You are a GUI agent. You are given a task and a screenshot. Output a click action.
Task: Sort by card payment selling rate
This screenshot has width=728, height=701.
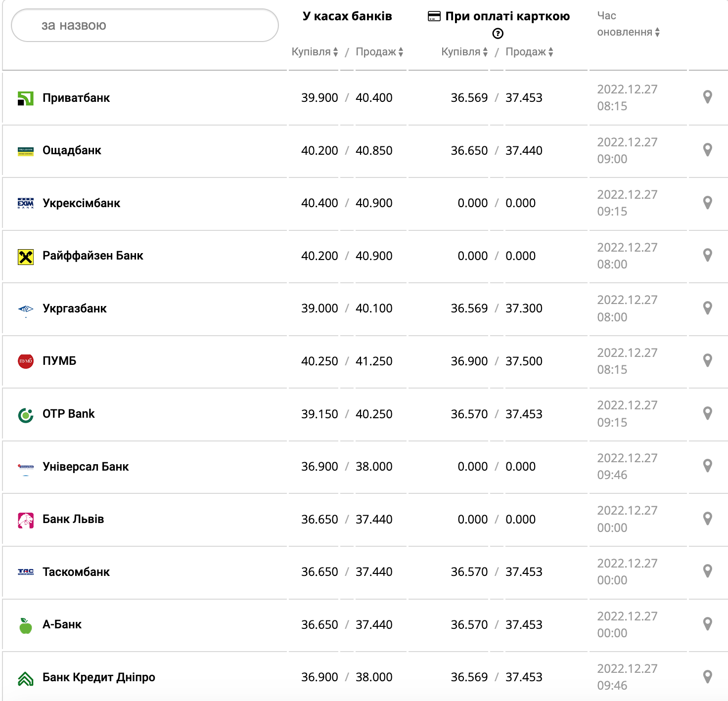tap(530, 52)
